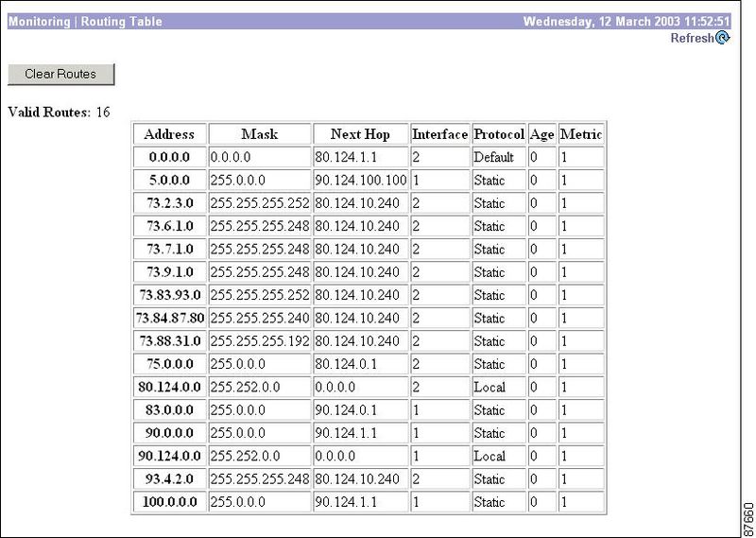Select the 80.124.0.0 address cell
The image size is (756, 538).
tap(170, 387)
